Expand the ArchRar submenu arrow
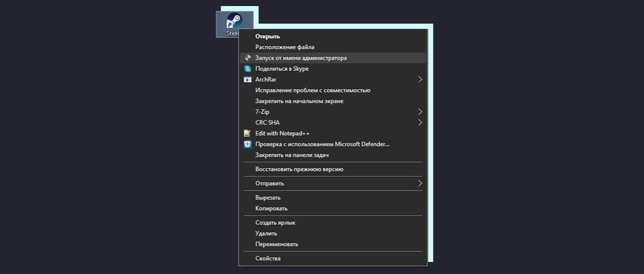The image size is (644, 274). coord(420,79)
